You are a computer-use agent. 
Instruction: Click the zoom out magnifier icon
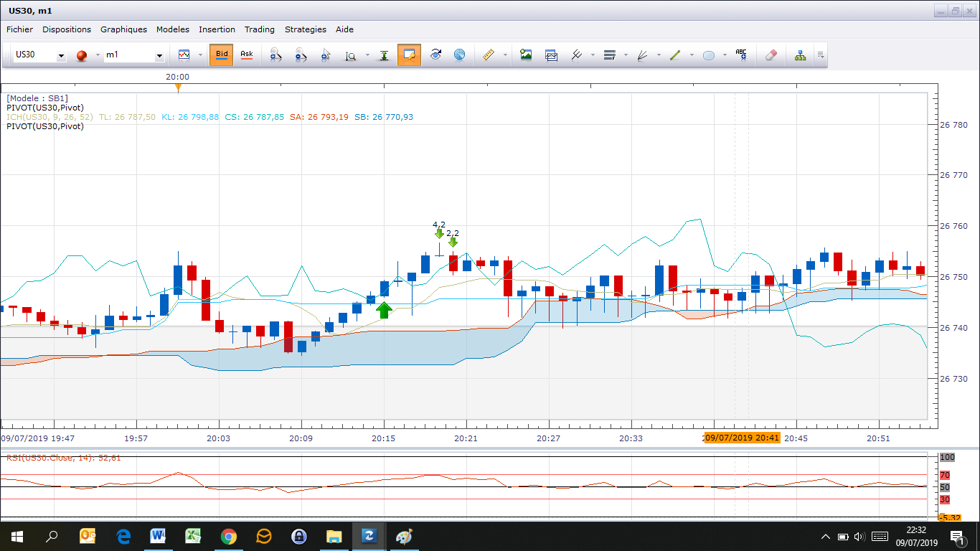(301, 55)
